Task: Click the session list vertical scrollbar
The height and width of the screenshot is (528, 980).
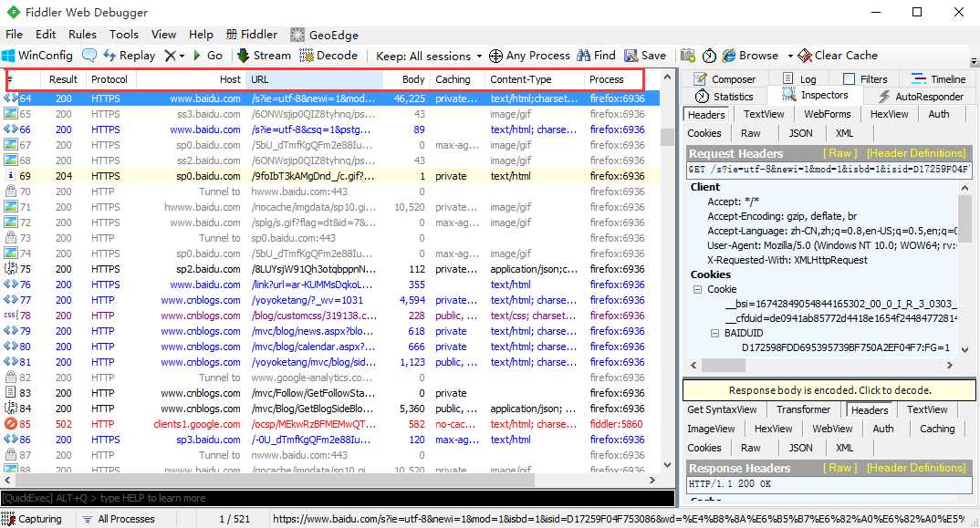Action: pos(667,271)
